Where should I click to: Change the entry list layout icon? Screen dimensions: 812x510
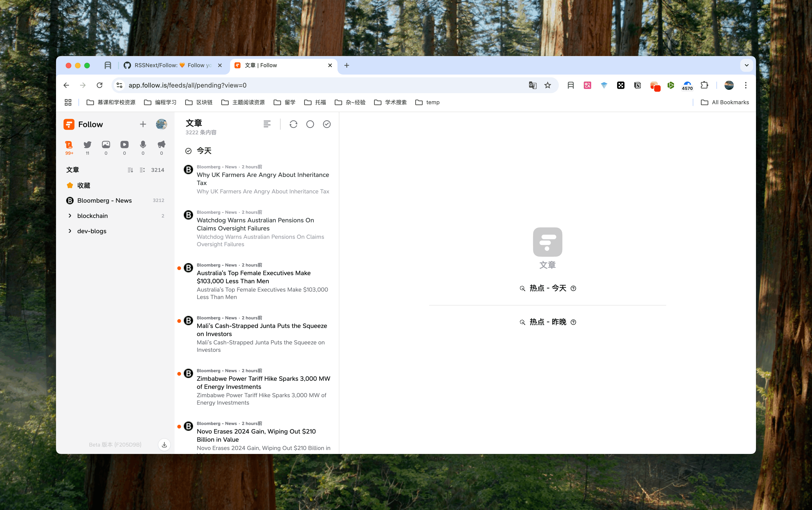(267, 124)
